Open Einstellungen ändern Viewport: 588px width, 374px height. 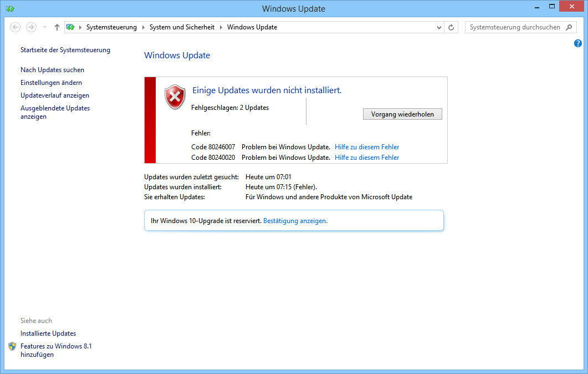[51, 83]
